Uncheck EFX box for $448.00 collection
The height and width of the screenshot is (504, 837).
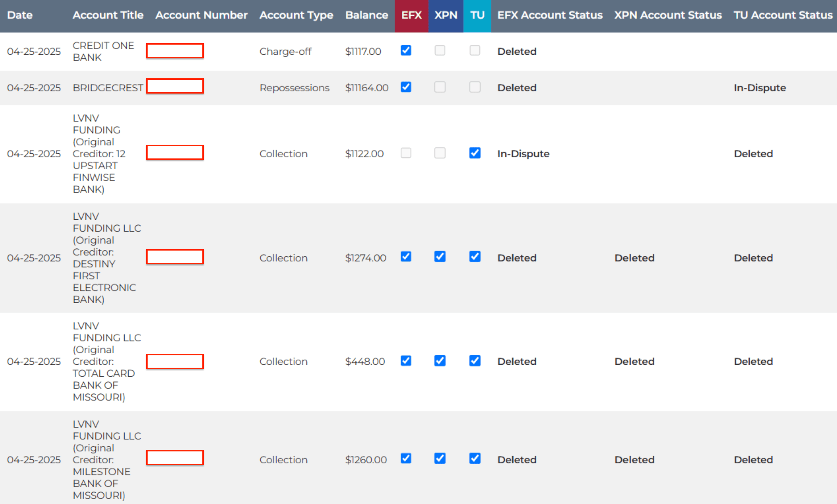(406, 361)
